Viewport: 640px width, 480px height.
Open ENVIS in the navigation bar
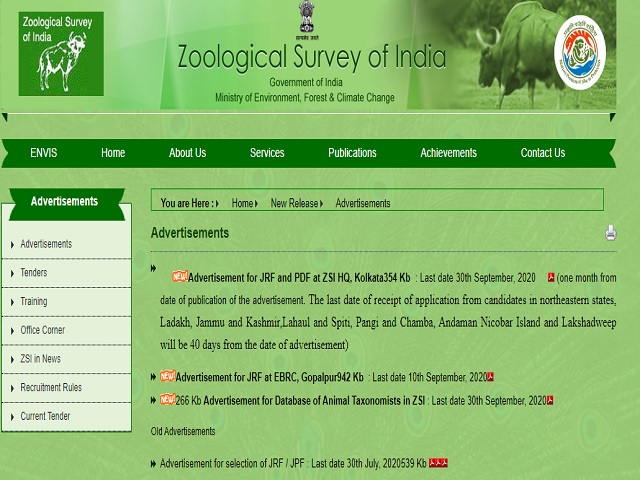[x=44, y=153]
